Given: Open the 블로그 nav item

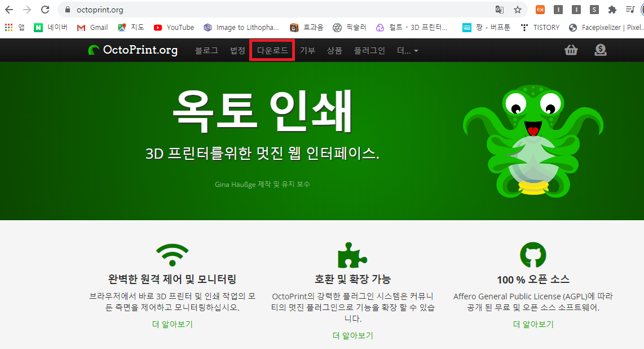Looking at the screenshot, I should click(206, 51).
